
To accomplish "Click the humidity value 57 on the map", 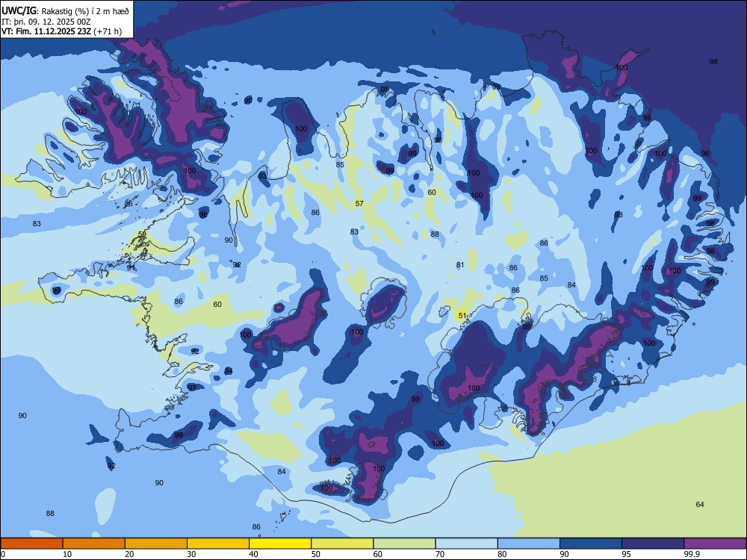I will pyautogui.click(x=359, y=203).
